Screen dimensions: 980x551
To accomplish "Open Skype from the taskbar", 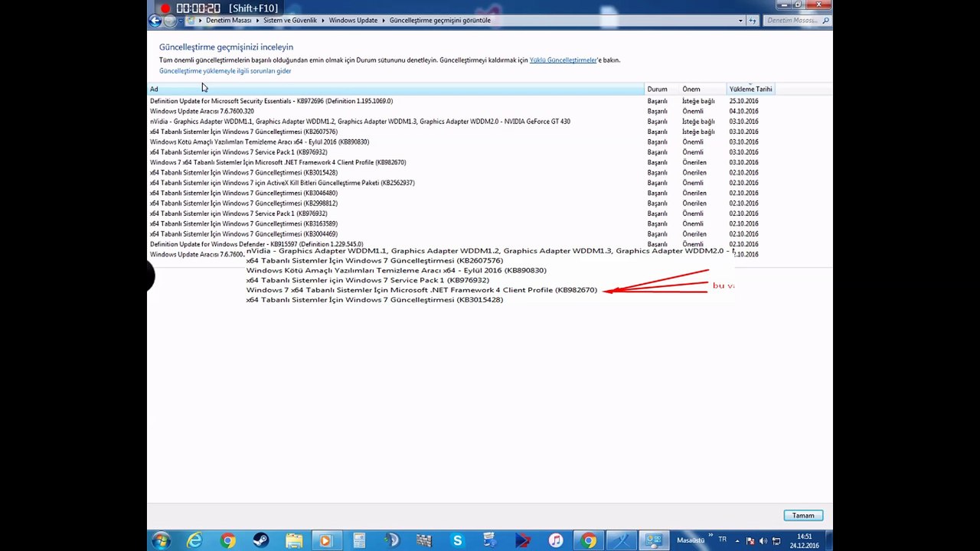I will tap(457, 540).
